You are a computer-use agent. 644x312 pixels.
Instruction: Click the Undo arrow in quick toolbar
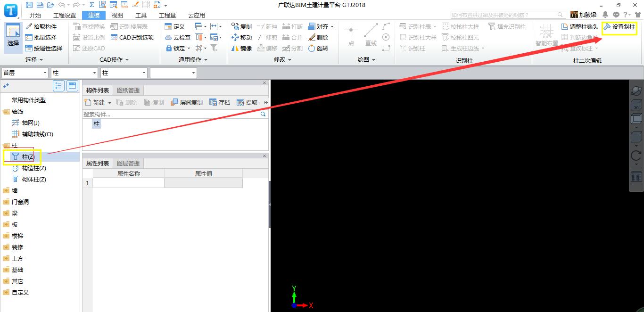click(63, 5)
